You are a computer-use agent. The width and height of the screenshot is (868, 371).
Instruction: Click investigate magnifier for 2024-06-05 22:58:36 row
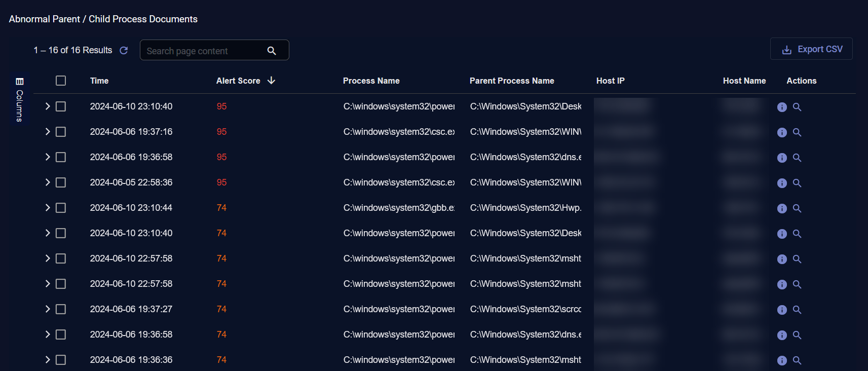(797, 183)
